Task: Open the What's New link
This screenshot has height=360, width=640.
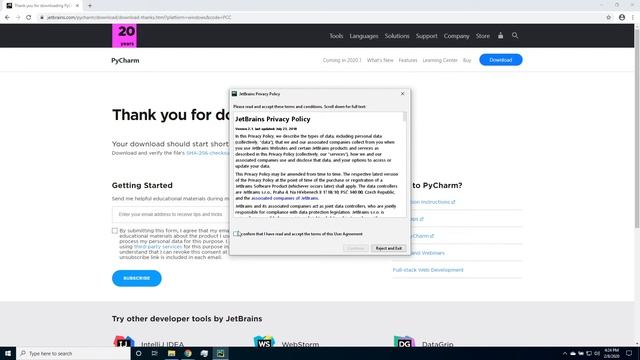Action: coord(380,60)
